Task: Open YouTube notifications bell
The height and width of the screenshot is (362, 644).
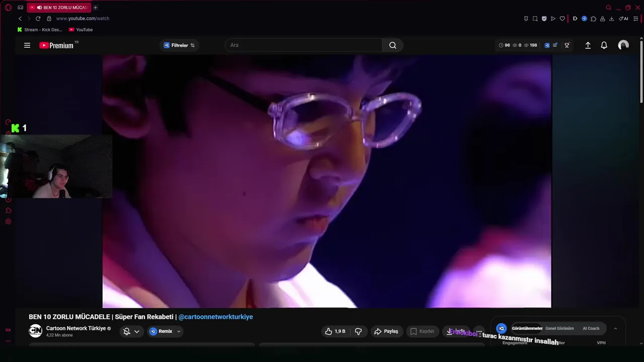Action: [604, 45]
